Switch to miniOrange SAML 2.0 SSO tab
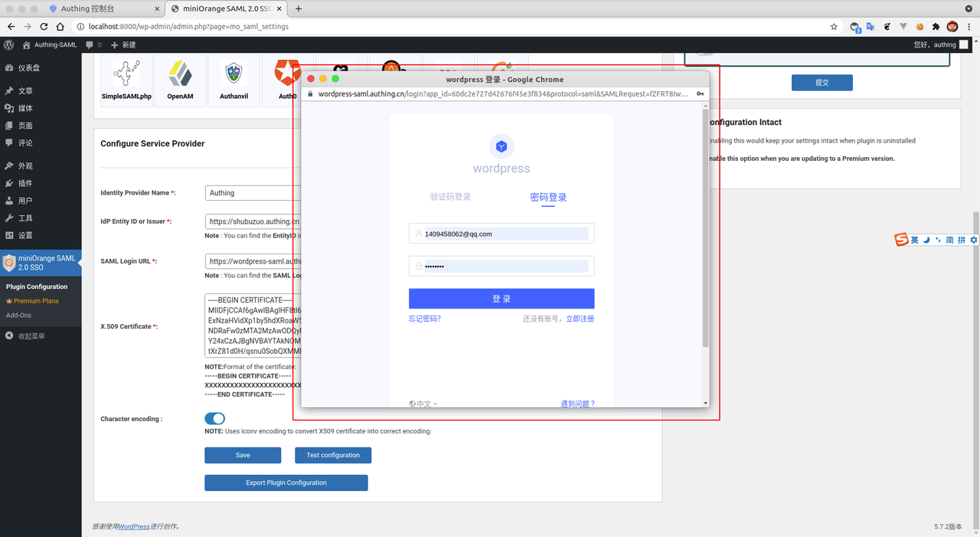Image resolution: width=980 pixels, height=537 pixels. tap(226, 8)
